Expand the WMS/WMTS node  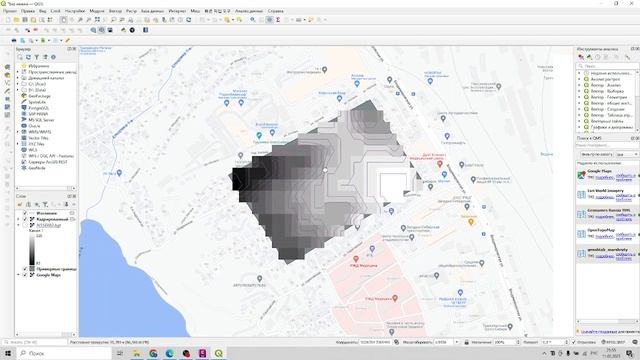tap(18, 132)
